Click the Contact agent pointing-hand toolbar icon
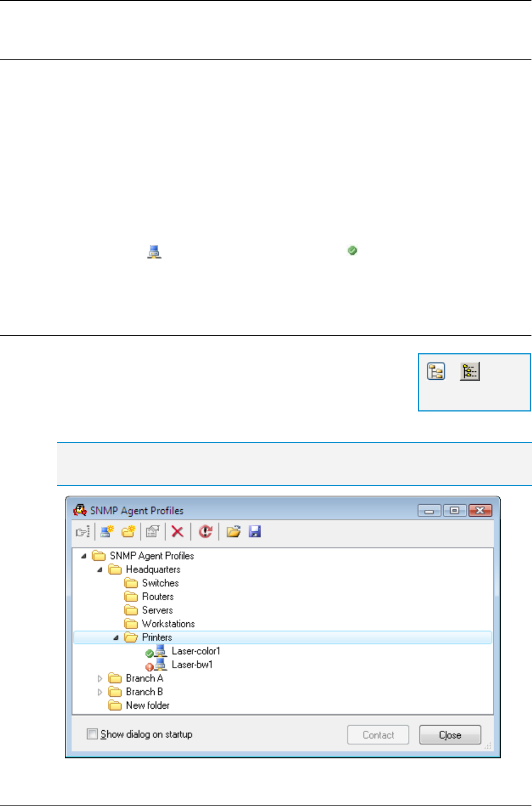 82,532
